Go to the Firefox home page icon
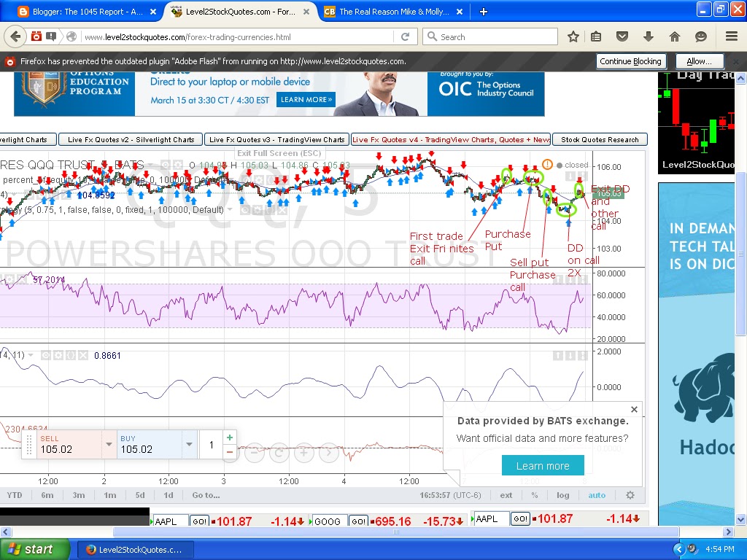The image size is (747, 560). [x=675, y=36]
